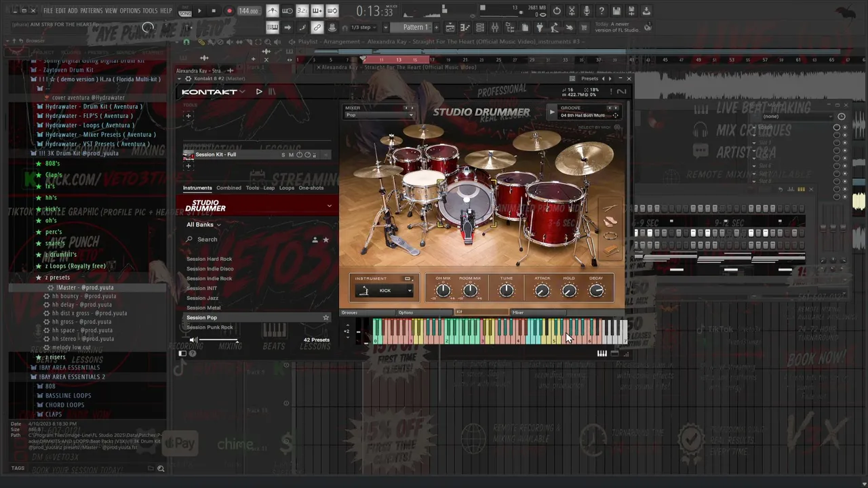The image size is (868, 488).
Task: Favorite the Session Pop preset star
Action: pos(325,317)
